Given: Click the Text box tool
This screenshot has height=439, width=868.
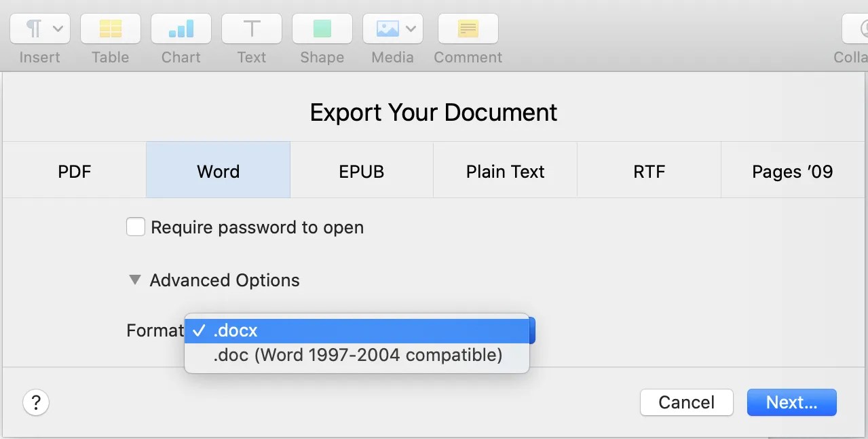Looking at the screenshot, I should (x=251, y=28).
